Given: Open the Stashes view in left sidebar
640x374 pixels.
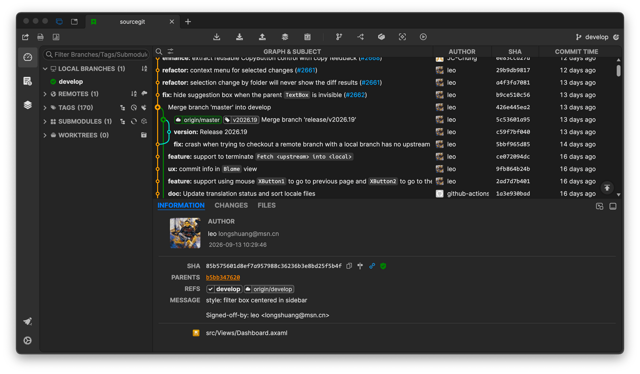Looking at the screenshot, I should coord(28,105).
